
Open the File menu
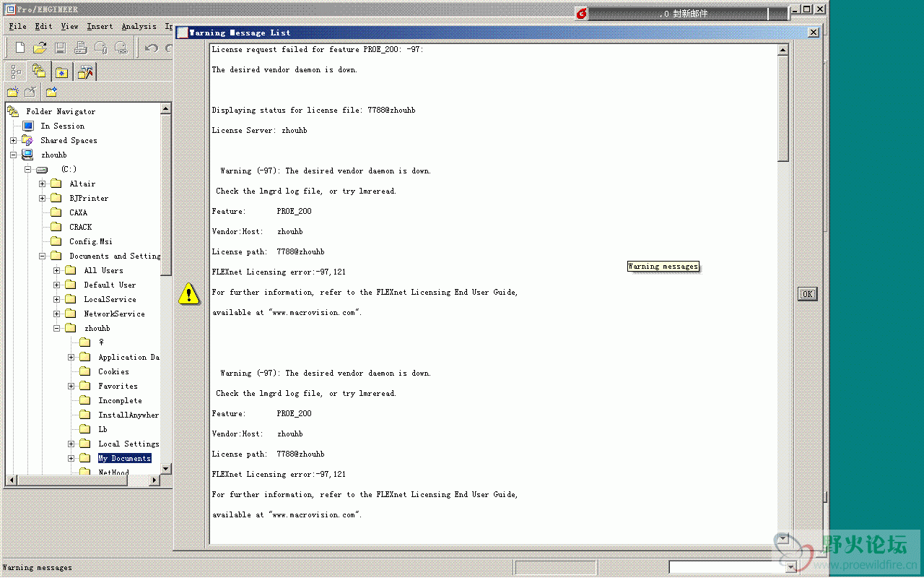tap(17, 26)
